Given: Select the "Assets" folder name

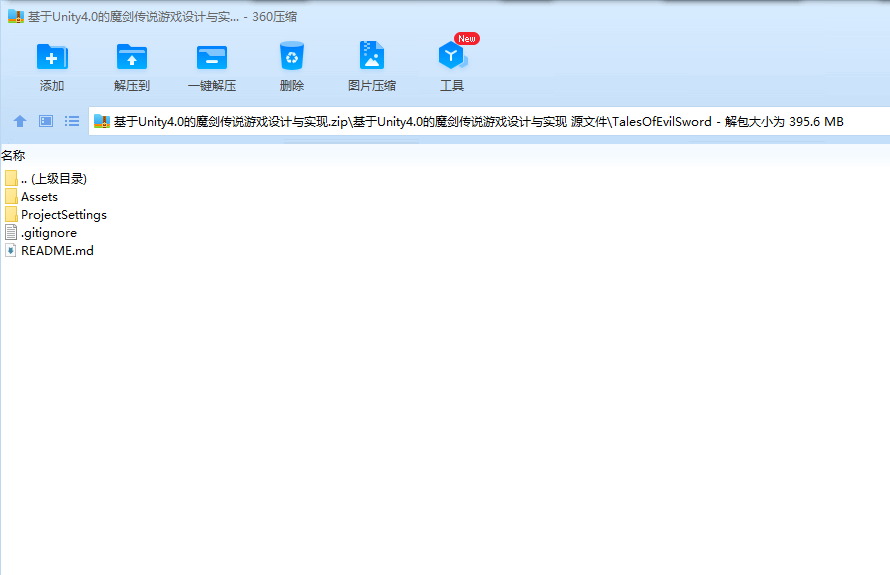Looking at the screenshot, I should coord(39,196).
